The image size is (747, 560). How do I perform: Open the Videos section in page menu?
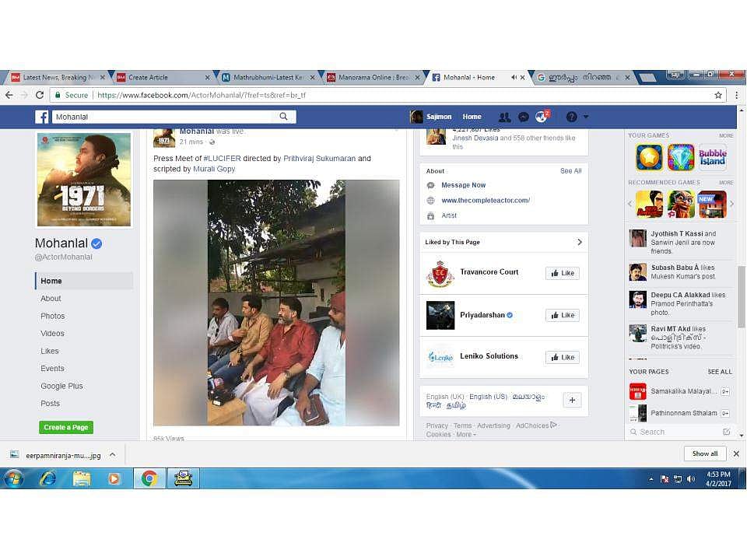pyautogui.click(x=52, y=334)
